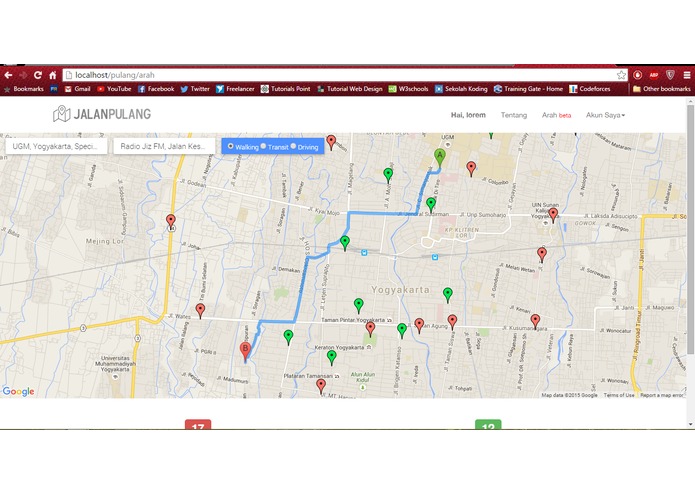Open the Twitter bookmark

tap(195, 89)
